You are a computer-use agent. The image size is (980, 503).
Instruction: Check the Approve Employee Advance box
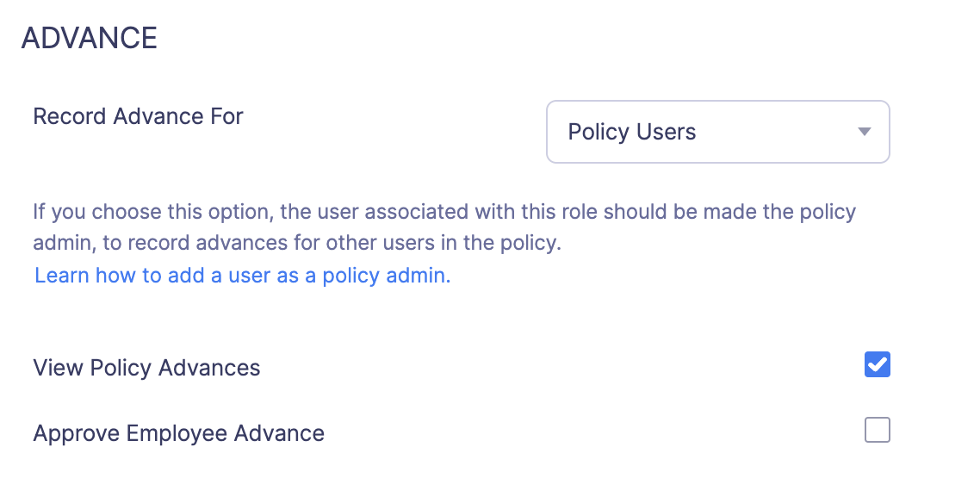click(x=877, y=430)
